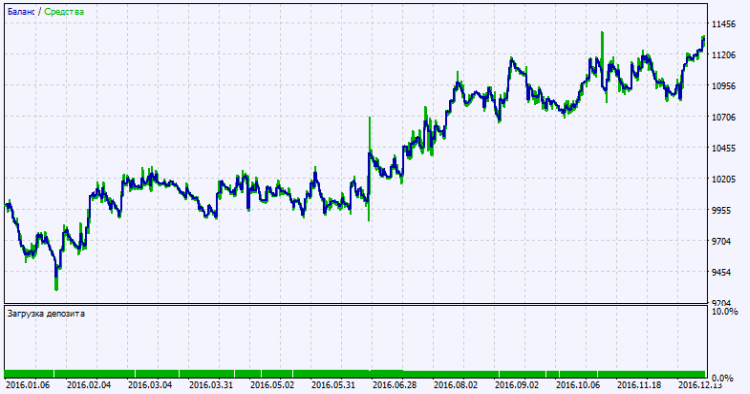Screen dimensions: 750x394
Task: Click the green "Средства" legend label
Action: click(64, 11)
